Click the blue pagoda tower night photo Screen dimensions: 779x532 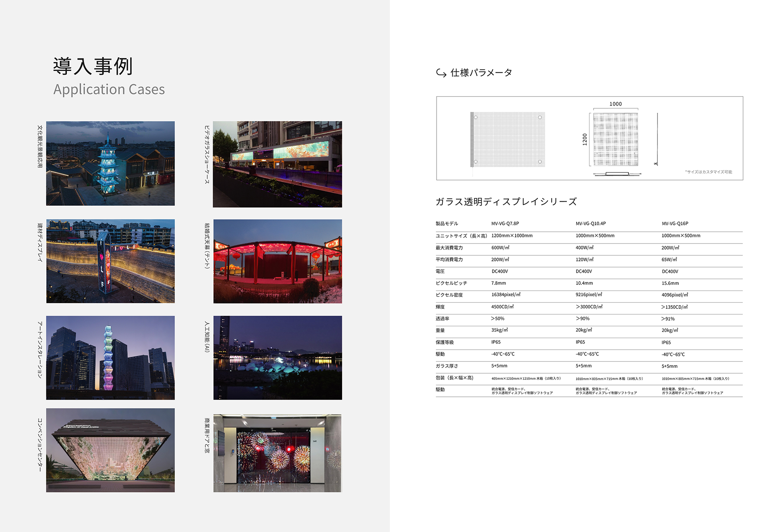[110, 163]
